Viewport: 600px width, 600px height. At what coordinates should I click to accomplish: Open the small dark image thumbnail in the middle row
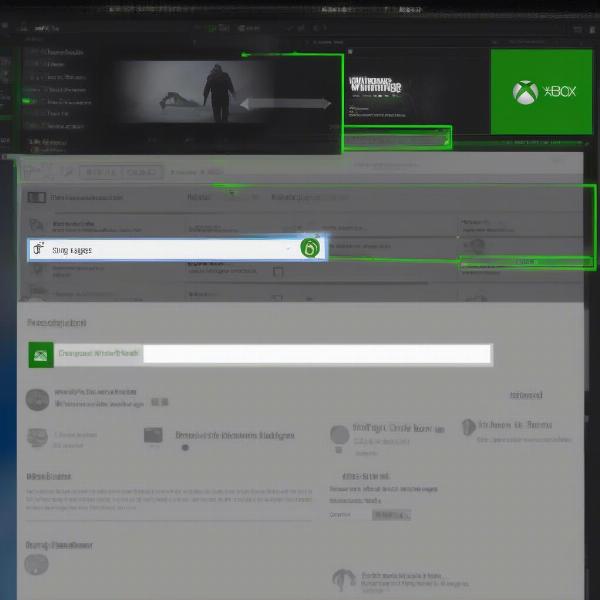tap(153, 435)
